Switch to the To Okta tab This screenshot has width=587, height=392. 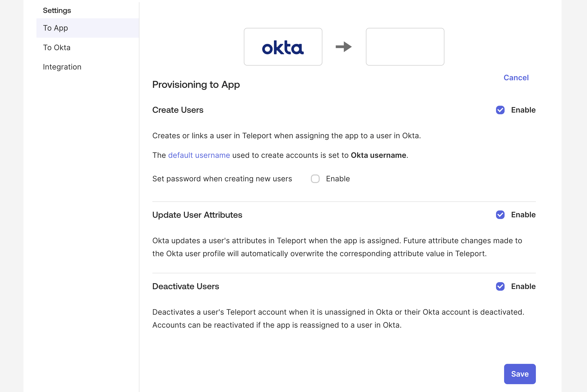pyautogui.click(x=57, y=47)
